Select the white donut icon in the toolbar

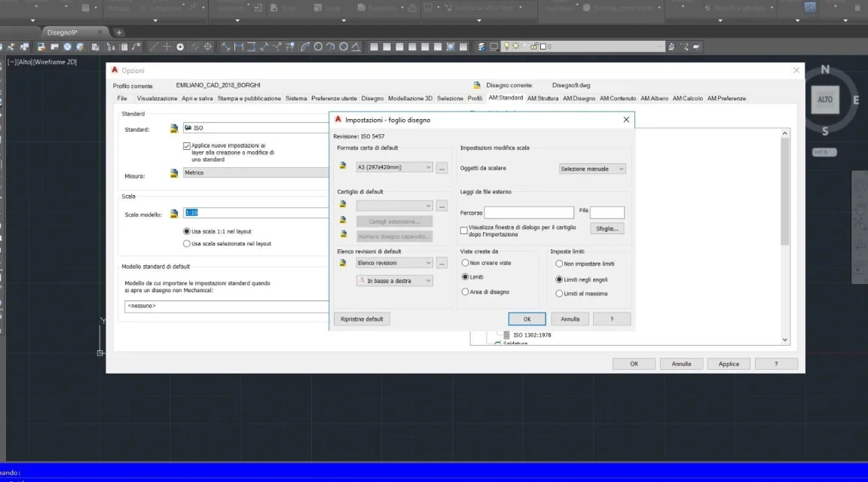coord(180,47)
